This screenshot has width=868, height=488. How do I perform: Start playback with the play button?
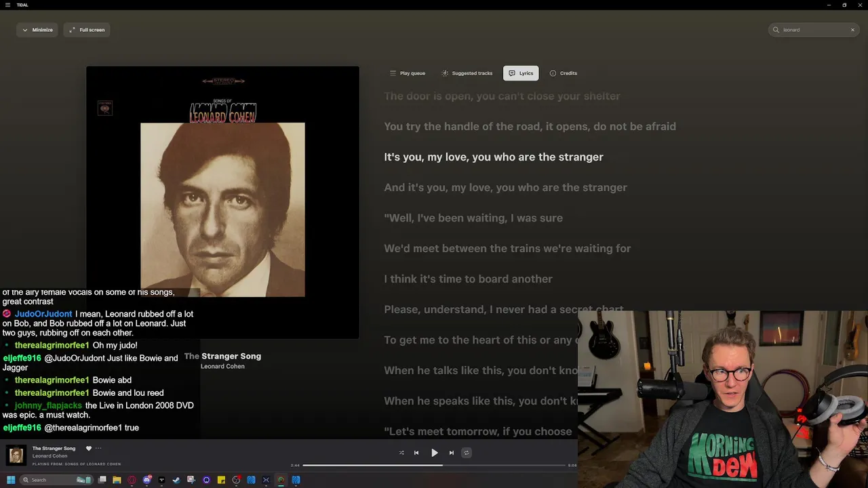tap(435, 453)
